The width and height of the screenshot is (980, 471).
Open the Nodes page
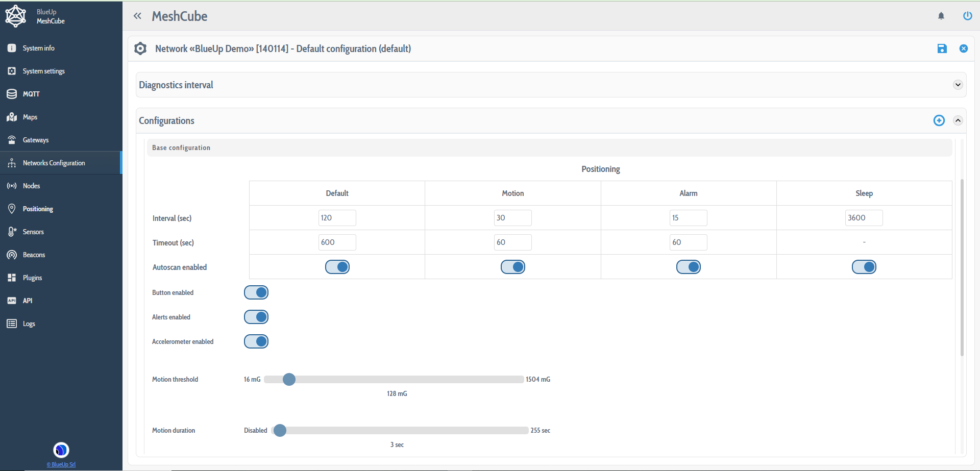click(x=31, y=186)
